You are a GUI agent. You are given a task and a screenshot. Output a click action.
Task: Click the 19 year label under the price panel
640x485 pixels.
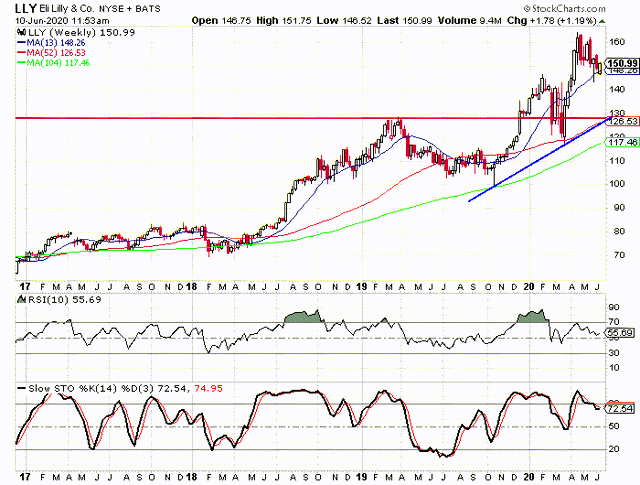point(361,287)
